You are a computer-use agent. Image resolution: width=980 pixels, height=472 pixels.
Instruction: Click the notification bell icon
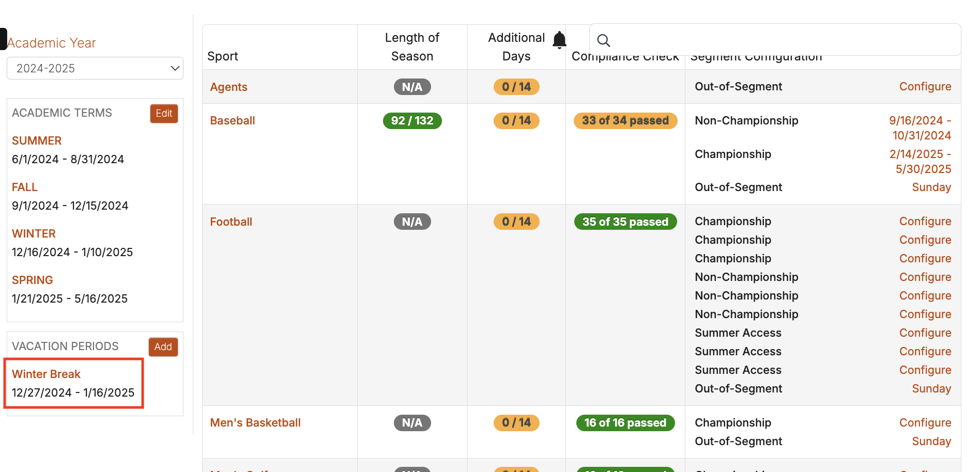559,40
